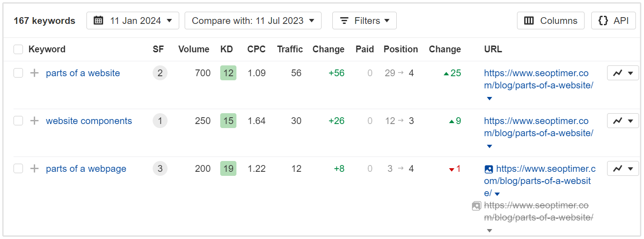The image size is (644, 239).
Task: Click the Columns button
Action: [550, 21]
